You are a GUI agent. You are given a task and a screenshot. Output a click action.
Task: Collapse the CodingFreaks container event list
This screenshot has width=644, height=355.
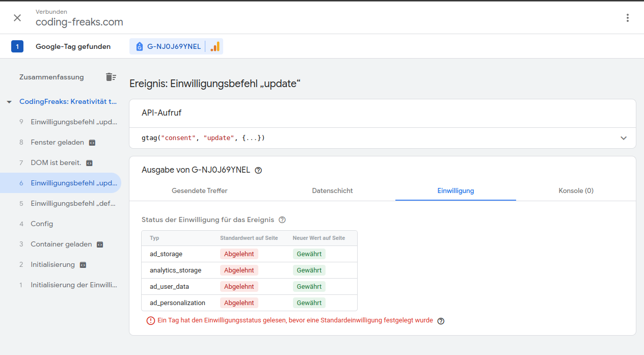[9, 101]
